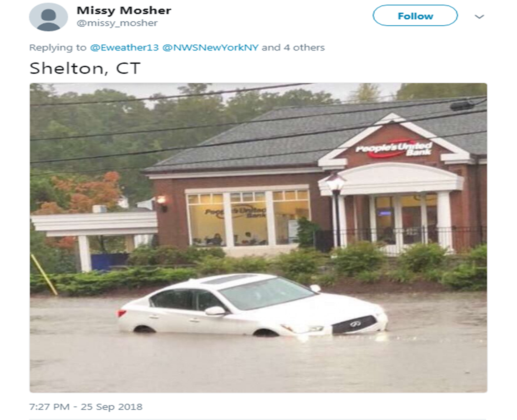Click the '25 Sep 2018' date text
Image resolution: width=517 pixels, height=420 pixels.
(x=111, y=407)
